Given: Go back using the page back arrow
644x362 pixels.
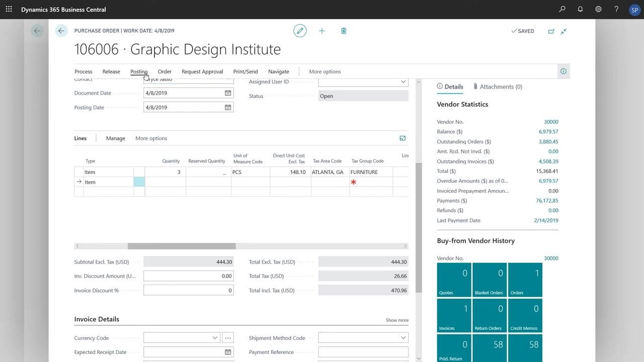Looking at the screenshot, I should [x=61, y=31].
